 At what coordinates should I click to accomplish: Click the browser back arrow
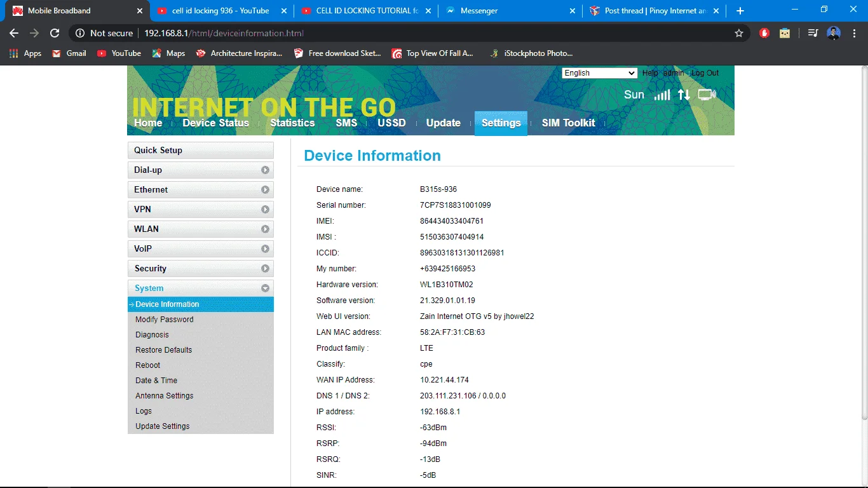14,33
